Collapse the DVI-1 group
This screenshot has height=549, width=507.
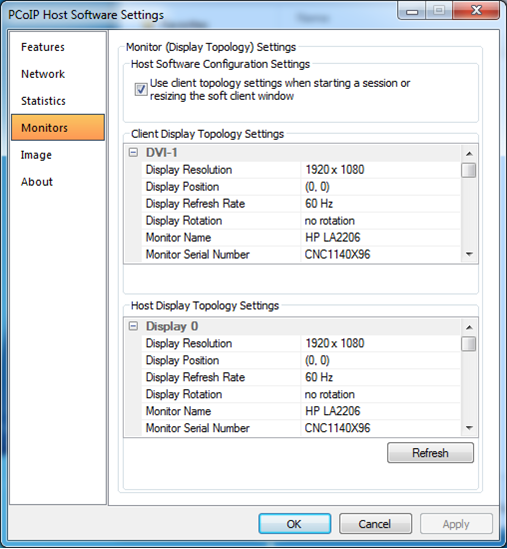tap(133, 153)
